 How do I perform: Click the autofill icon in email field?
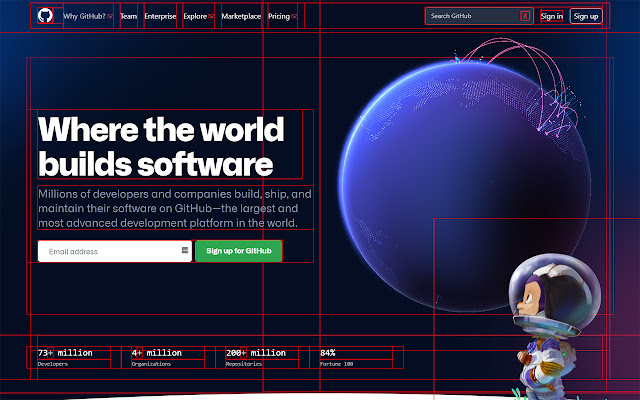(185, 250)
